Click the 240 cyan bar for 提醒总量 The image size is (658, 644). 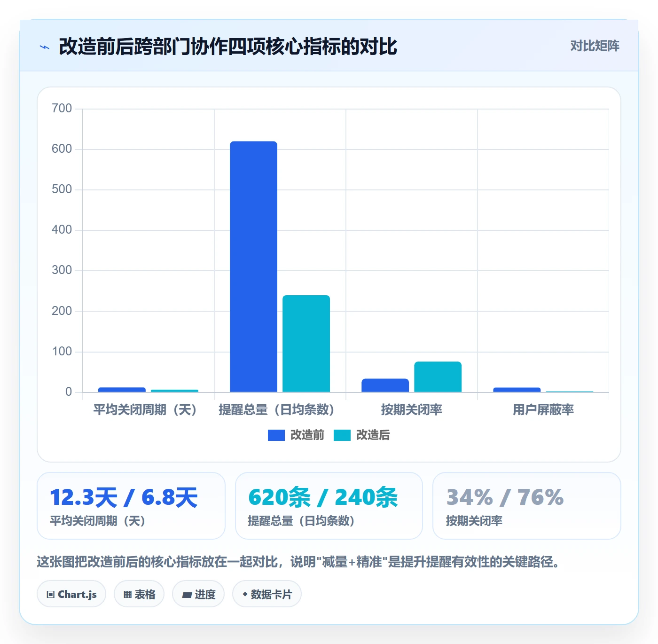[306, 344]
